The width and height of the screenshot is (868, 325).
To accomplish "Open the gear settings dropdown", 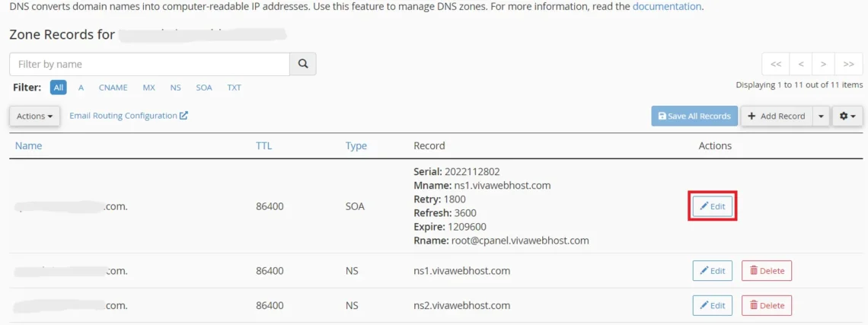I will tap(847, 116).
